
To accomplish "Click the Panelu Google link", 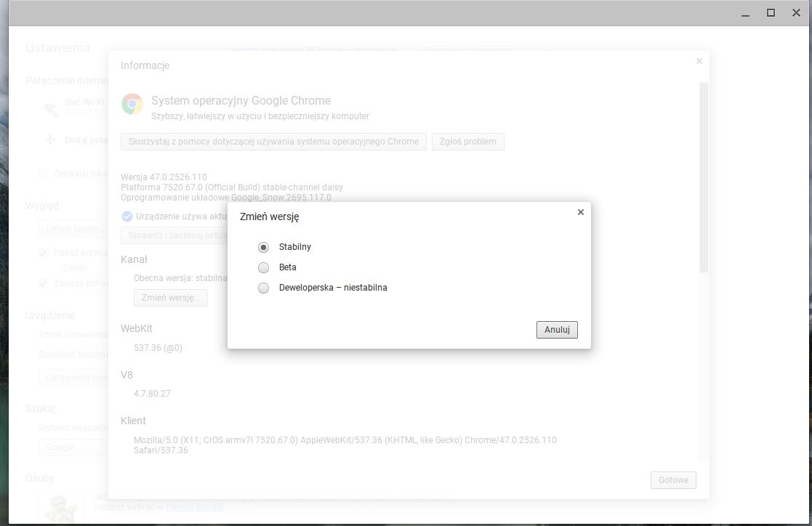I will [195, 507].
